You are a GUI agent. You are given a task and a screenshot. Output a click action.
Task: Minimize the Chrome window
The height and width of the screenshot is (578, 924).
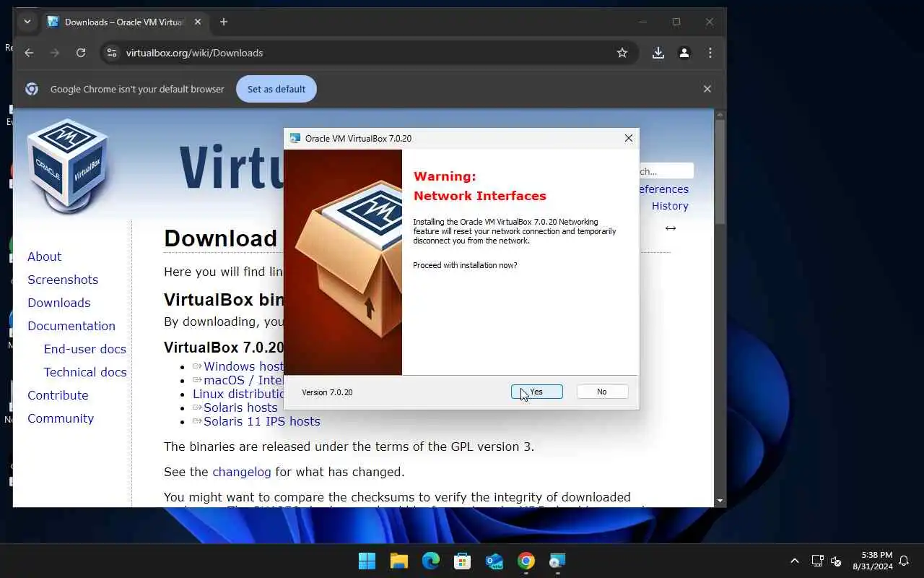642,22
